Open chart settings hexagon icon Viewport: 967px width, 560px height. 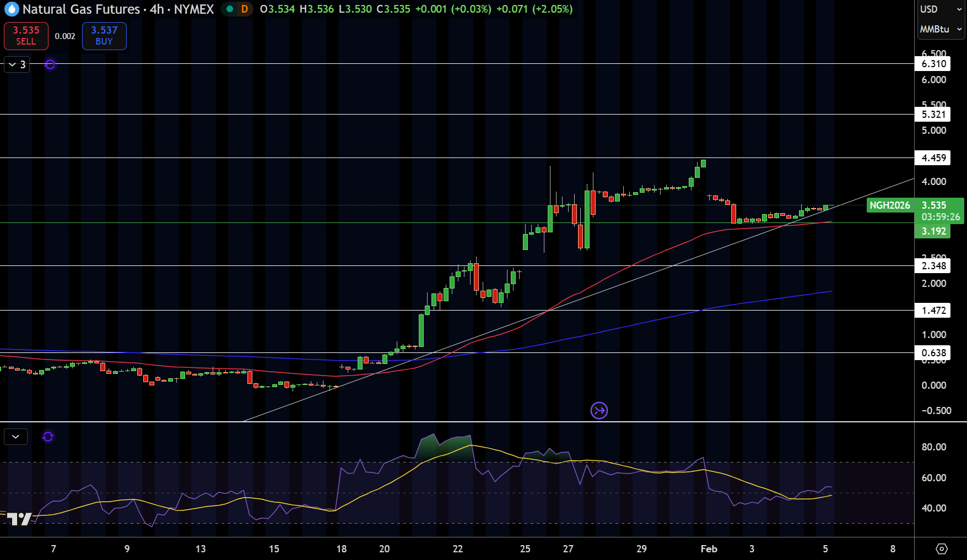[942, 549]
